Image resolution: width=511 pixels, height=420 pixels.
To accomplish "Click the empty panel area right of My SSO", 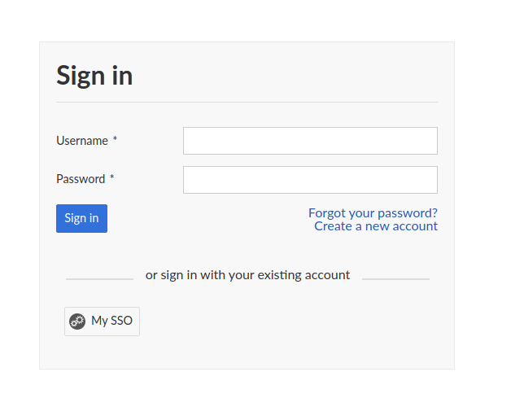I will tap(293, 321).
